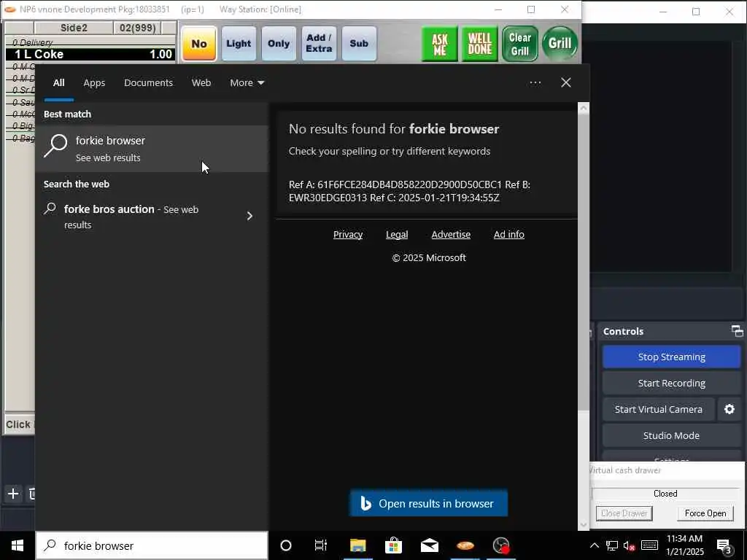This screenshot has width=747, height=560.
Task: Open the Action Center notifications icon
Action: (724, 545)
